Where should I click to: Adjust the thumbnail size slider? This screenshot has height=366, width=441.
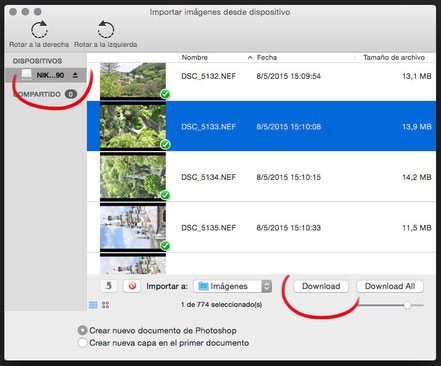pos(407,305)
